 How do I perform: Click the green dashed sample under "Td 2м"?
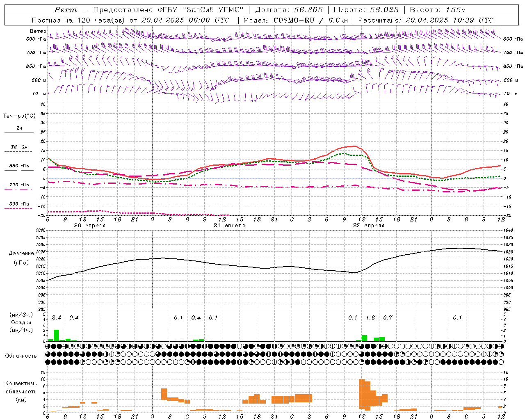click(19, 152)
